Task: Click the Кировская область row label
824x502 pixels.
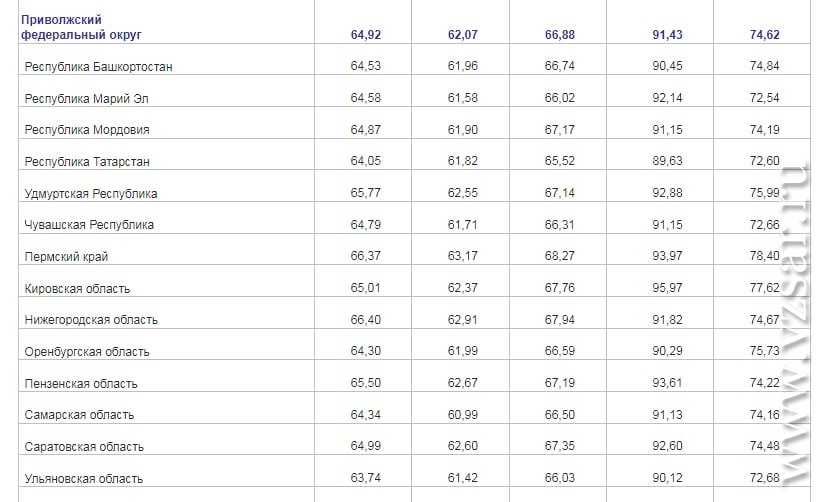Action: click(x=78, y=289)
